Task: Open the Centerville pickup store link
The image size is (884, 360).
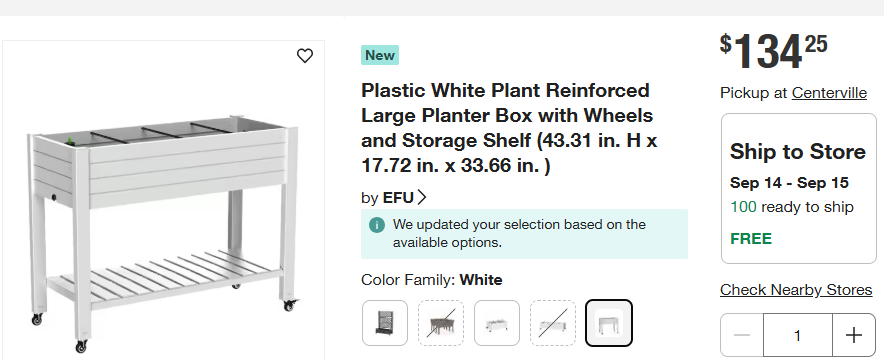Action: 829,93
